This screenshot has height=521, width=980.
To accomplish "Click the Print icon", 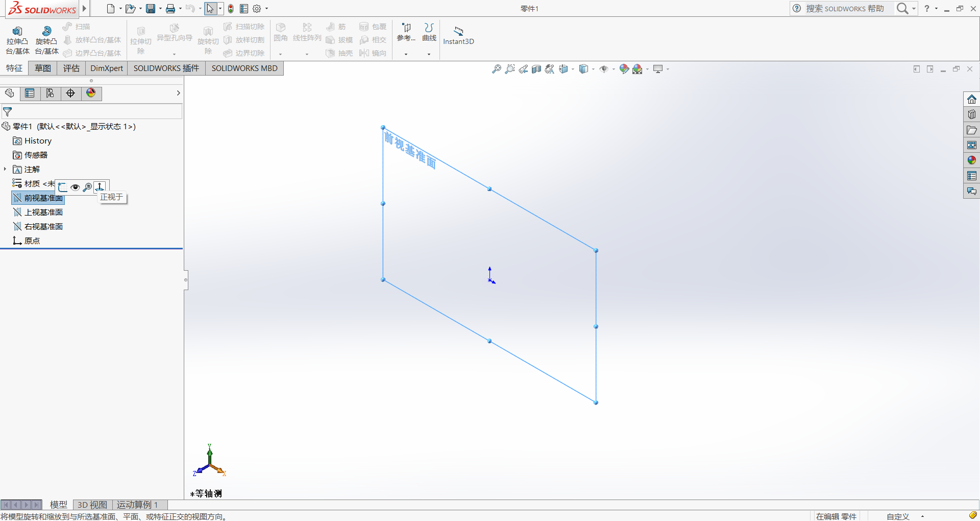I will point(170,9).
